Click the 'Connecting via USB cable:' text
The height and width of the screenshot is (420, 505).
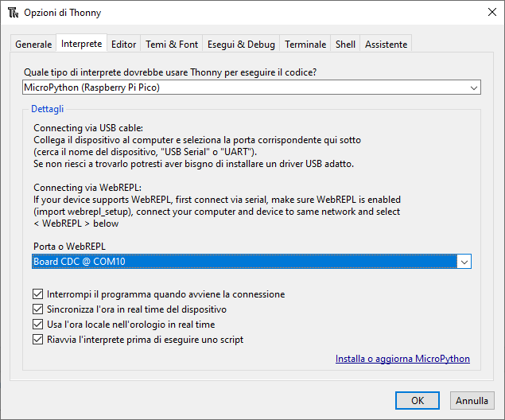coord(88,128)
